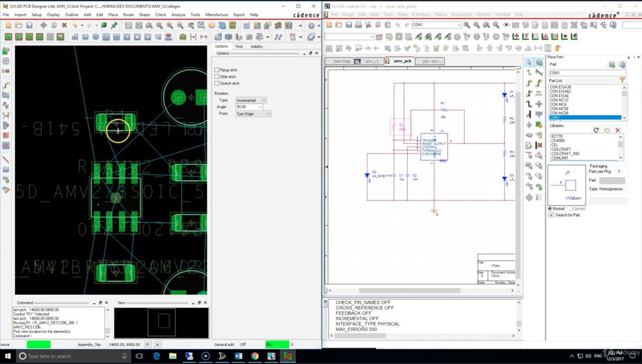Save the board in PCB Designer toolbar

[29, 25]
